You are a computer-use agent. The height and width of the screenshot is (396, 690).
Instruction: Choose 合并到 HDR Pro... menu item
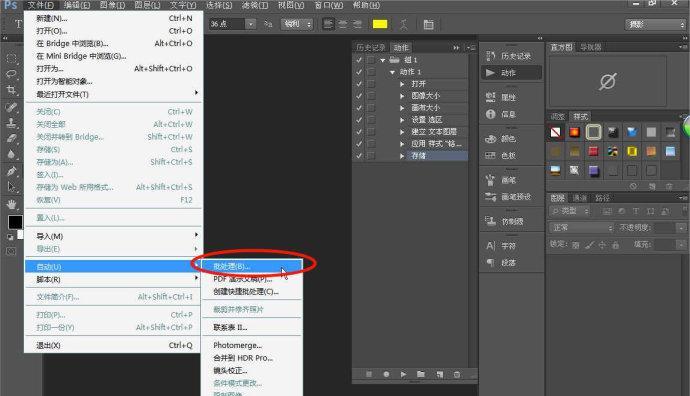(252, 358)
